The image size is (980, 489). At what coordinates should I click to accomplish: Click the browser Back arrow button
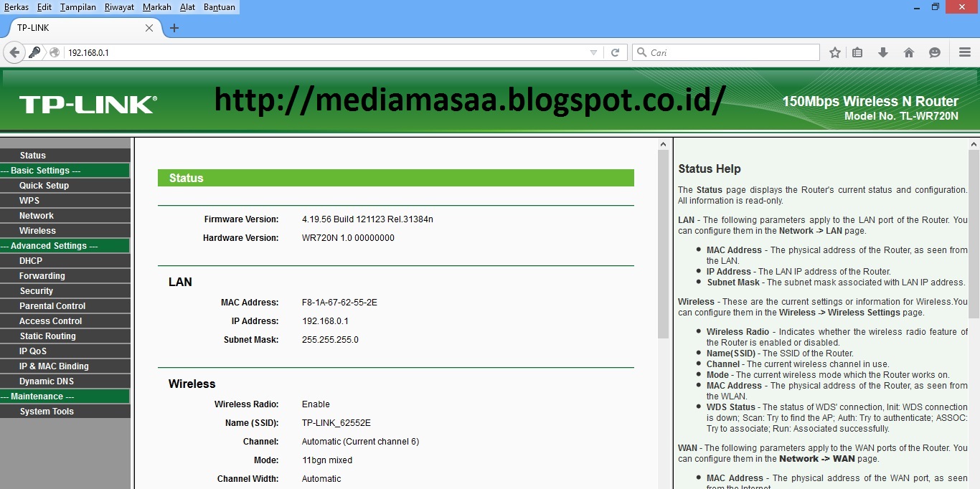[x=14, y=52]
